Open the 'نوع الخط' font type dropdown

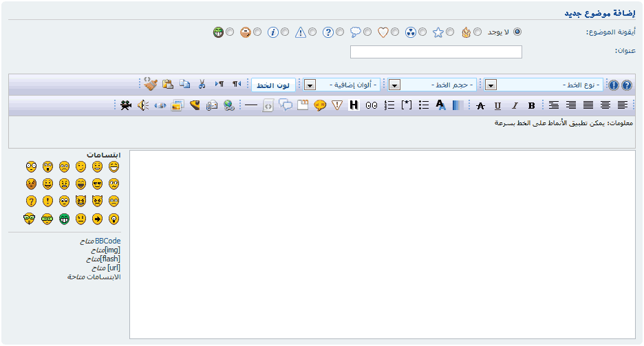pos(491,85)
